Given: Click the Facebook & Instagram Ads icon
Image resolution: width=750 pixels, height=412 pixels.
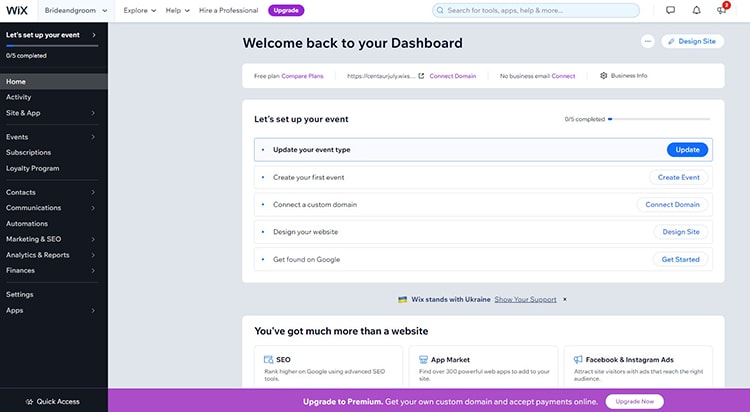Looking at the screenshot, I should (x=578, y=359).
